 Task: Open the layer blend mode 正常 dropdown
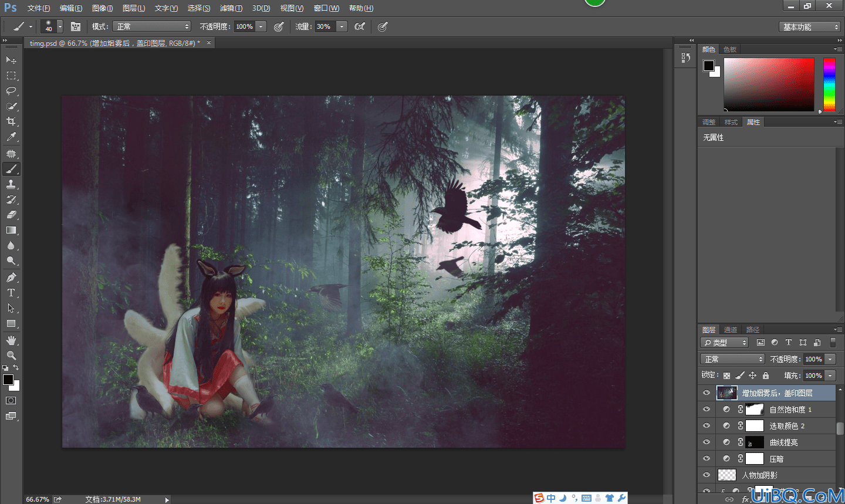(x=733, y=359)
